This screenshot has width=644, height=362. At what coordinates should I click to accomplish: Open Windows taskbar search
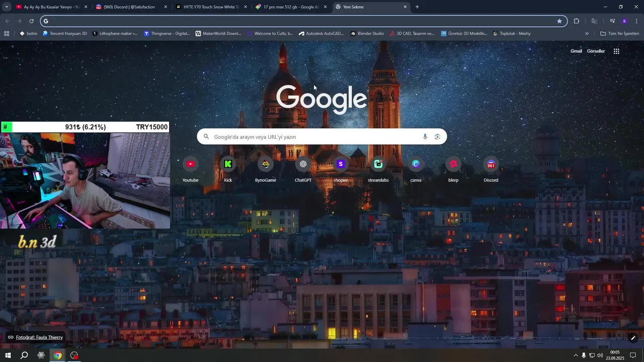pyautogui.click(x=24, y=355)
